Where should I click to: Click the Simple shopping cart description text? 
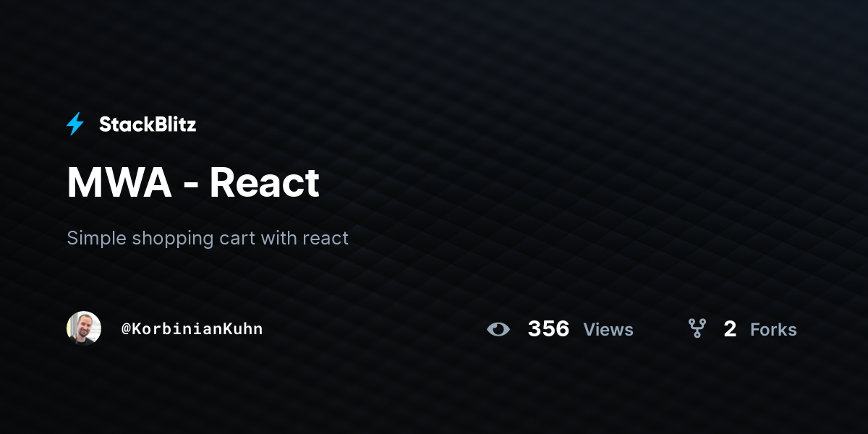pos(208,238)
